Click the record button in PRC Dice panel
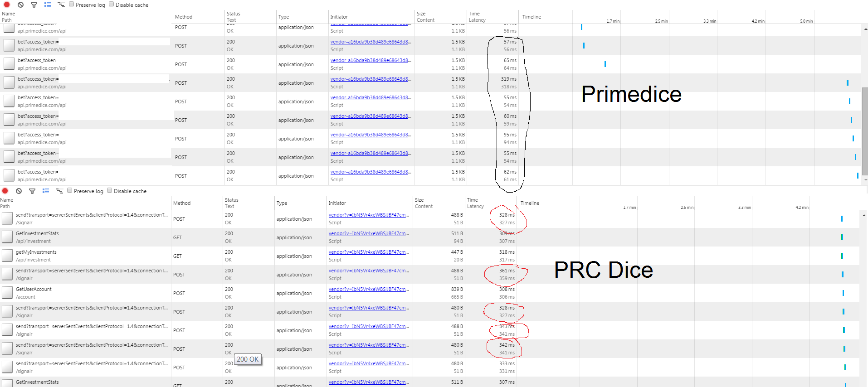The width and height of the screenshot is (868, 387). click(5, 191)
